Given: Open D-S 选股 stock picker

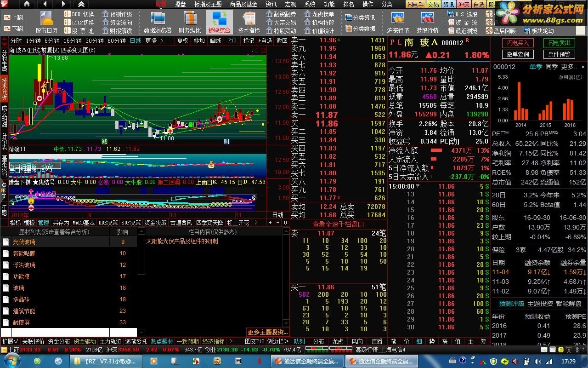Looking at the screenshot, I should click(462, 14).
